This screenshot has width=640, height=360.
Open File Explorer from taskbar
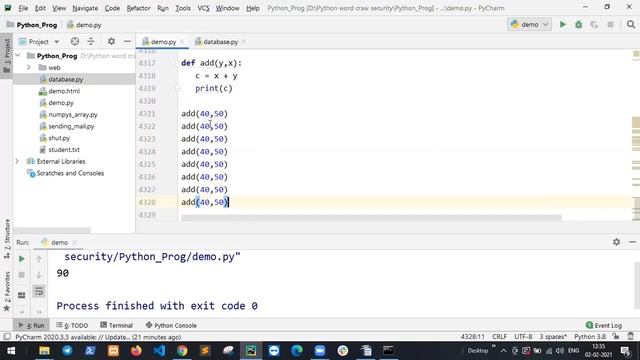click(x=44, y=351)
